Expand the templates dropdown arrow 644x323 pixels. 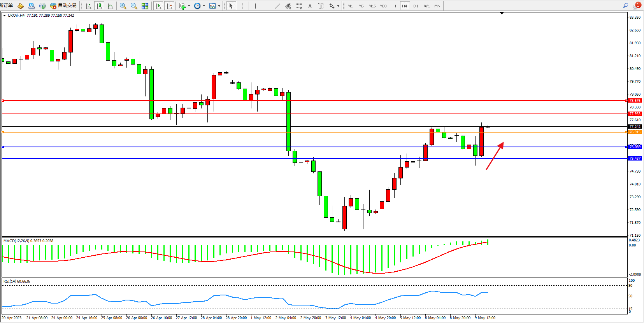pyautogui.click(x=219, y=6)
